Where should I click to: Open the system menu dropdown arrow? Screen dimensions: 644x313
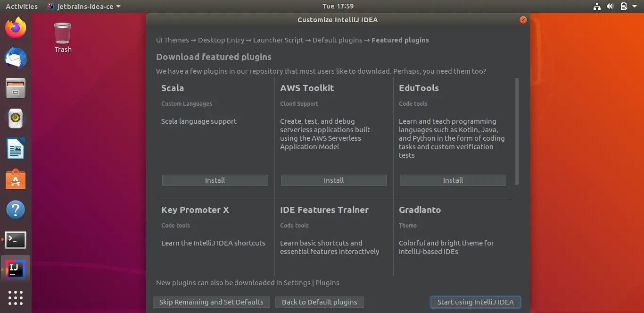click(635, 6)
